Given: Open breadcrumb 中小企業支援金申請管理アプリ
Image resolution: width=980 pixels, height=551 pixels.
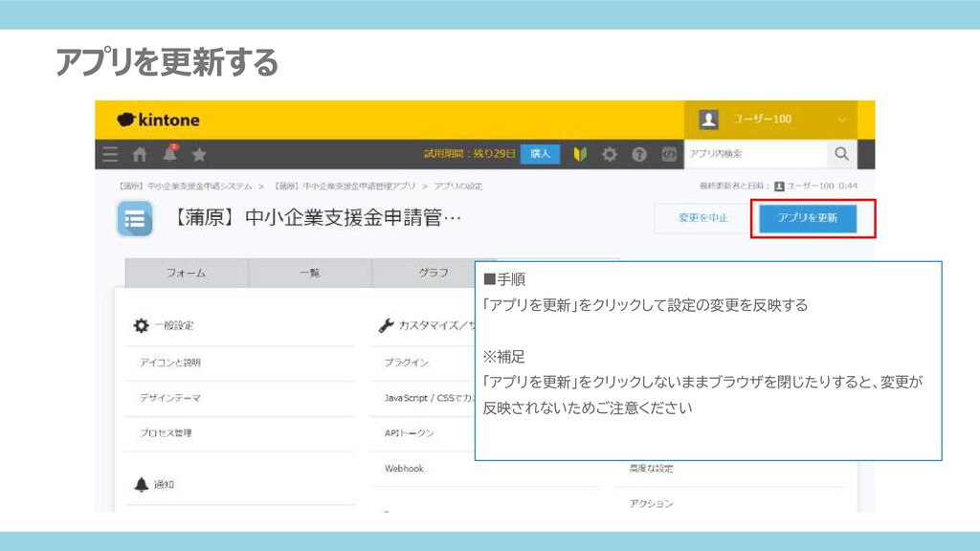Looking at the screenshot, I should click(345, 187).
